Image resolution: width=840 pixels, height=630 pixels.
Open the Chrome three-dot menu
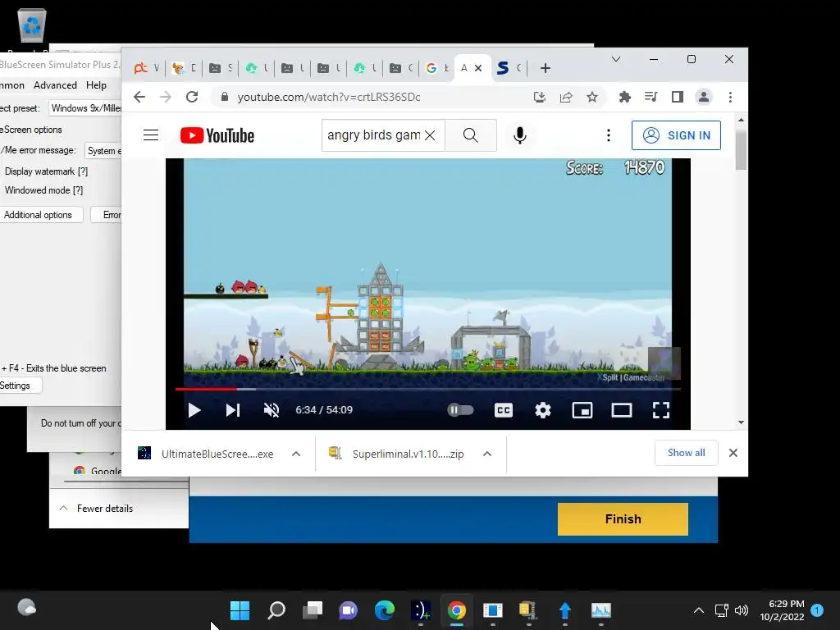730,97
